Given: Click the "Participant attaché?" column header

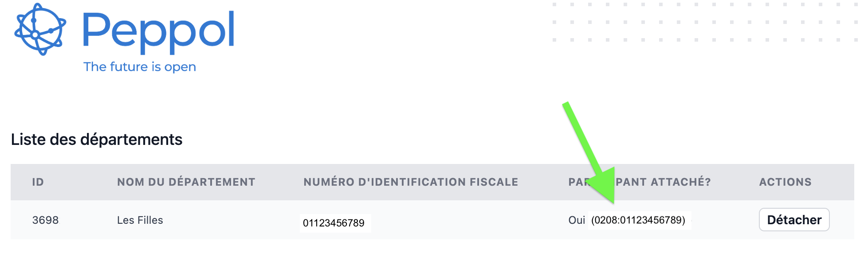Looking at the screenshot, I should coord(639,182).
